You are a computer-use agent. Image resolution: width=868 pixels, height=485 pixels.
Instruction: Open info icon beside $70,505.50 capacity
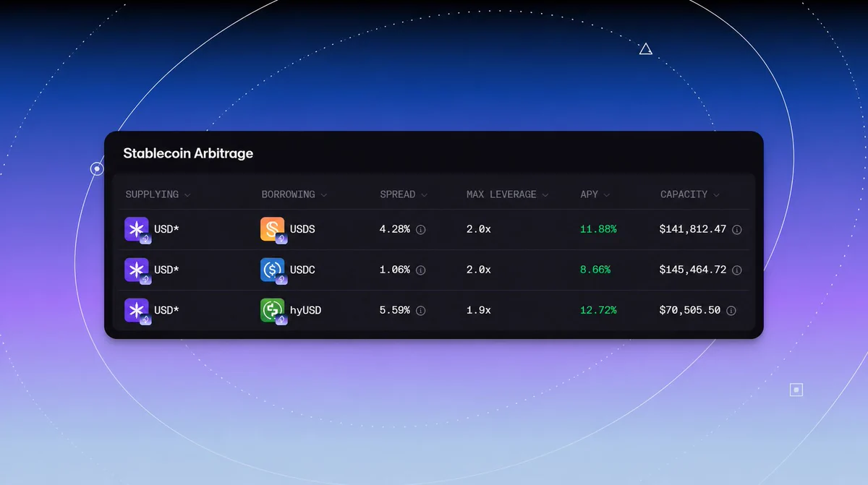coord(731,310)
